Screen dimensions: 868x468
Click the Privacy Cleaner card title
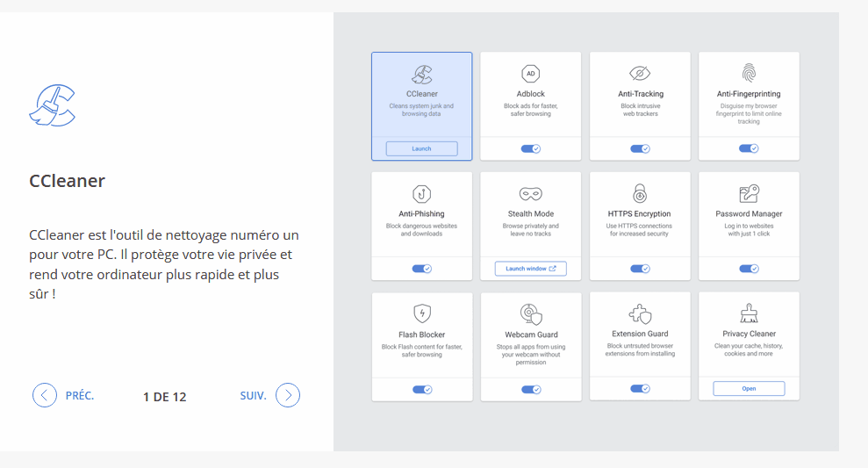tap(749, 334)
